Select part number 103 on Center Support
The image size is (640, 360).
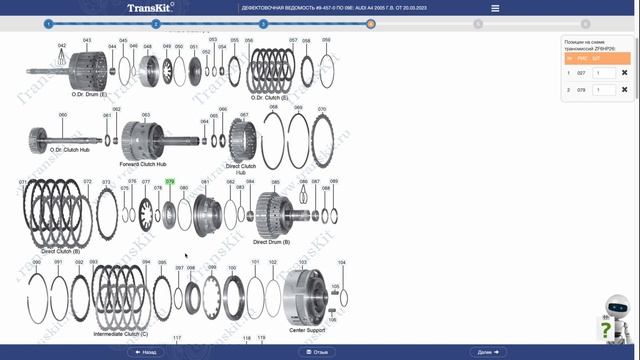302,262
